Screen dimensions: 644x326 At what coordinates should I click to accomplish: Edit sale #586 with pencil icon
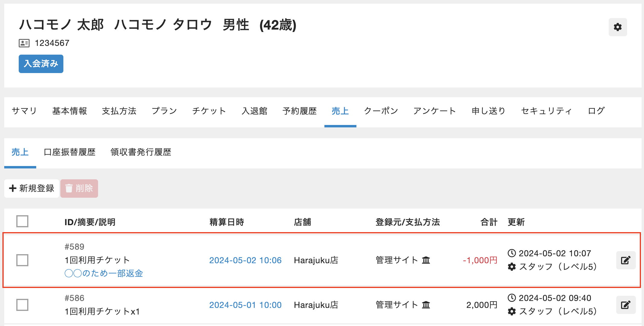pos(626,305)
